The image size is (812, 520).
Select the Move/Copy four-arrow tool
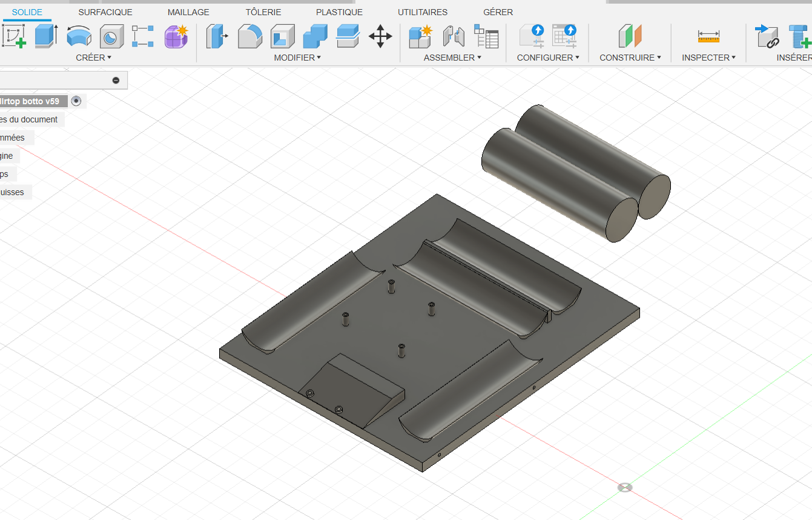(380, 36)
